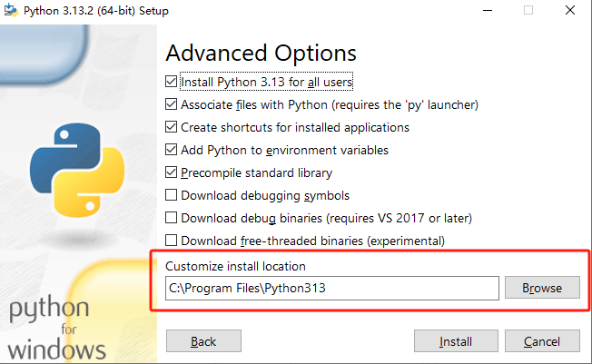Click the Python logo in the side banner
Image resolution: width=592 pixels, height=364 pixels.
coord(77,170)
